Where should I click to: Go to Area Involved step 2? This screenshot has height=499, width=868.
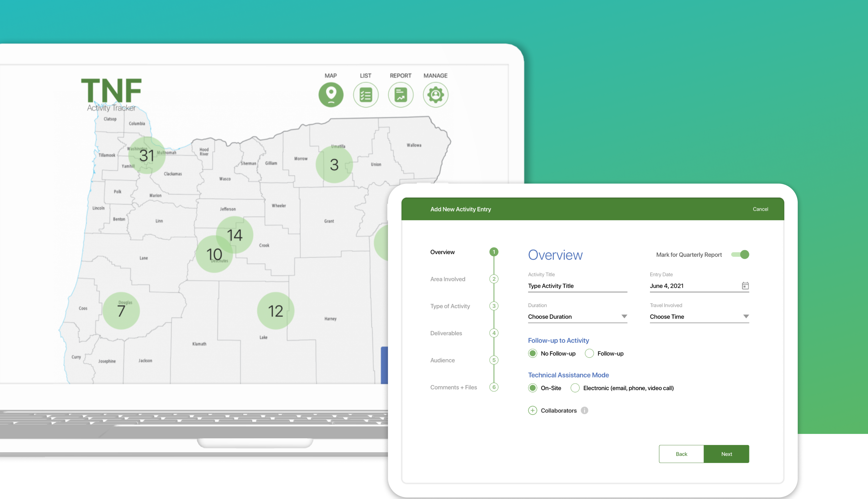pyautogui.click(x=494, y=279)
